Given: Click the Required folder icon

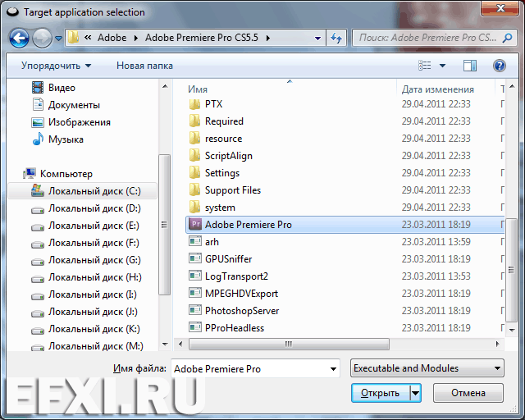Looking at the screenshot, I should [194, 121].
